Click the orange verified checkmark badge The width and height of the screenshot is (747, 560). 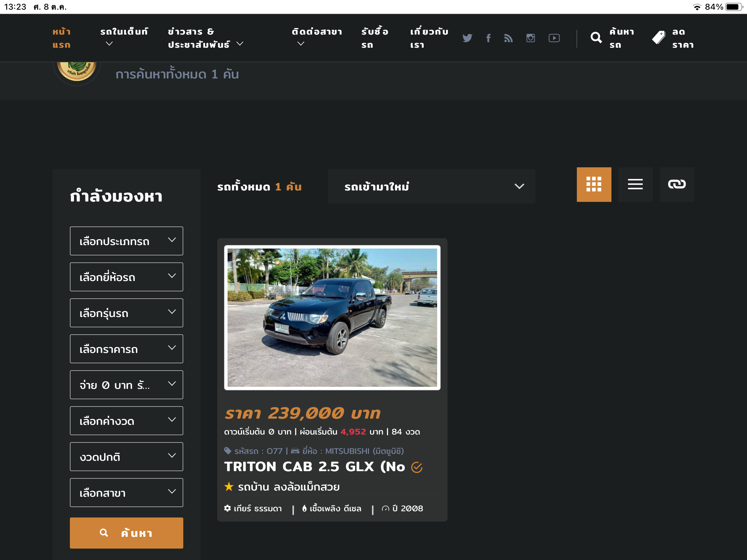point(417,467)
